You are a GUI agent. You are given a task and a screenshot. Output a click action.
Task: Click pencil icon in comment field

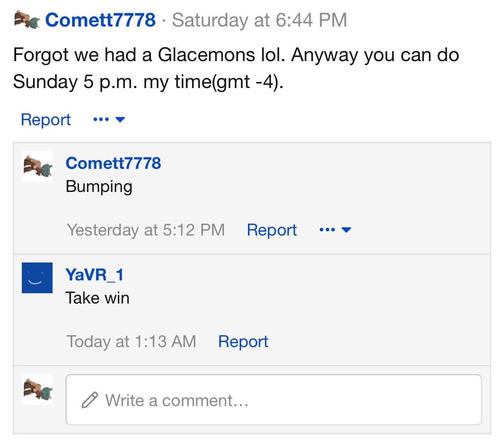pos(90,400)
